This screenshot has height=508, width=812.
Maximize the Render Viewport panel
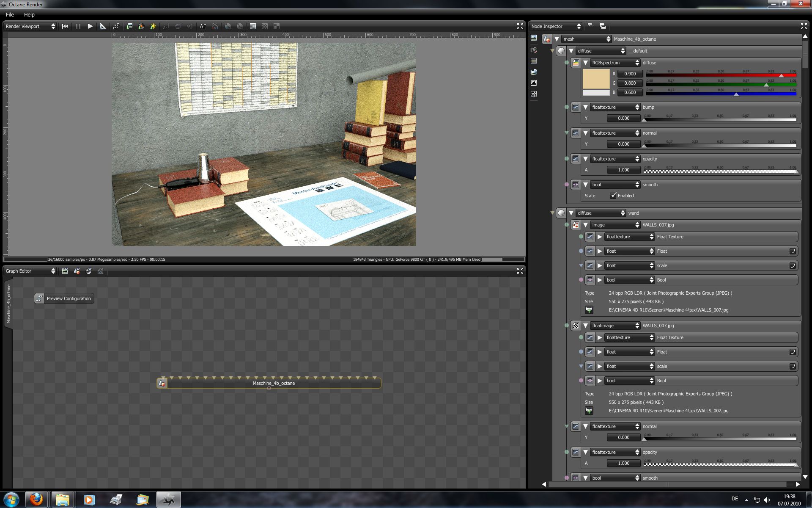pyautogui.click(x=520, y=26)
